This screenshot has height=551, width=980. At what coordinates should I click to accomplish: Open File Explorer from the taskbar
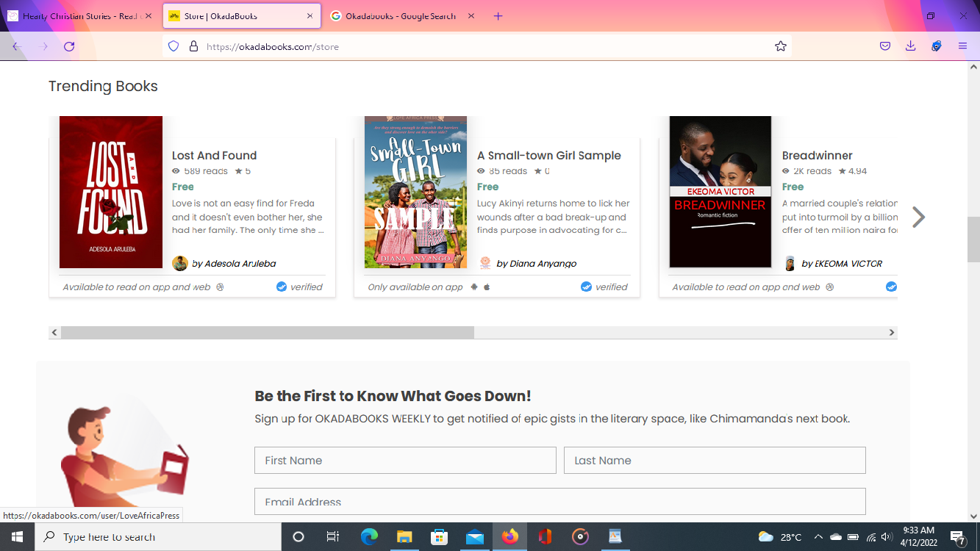pos(404,537)
